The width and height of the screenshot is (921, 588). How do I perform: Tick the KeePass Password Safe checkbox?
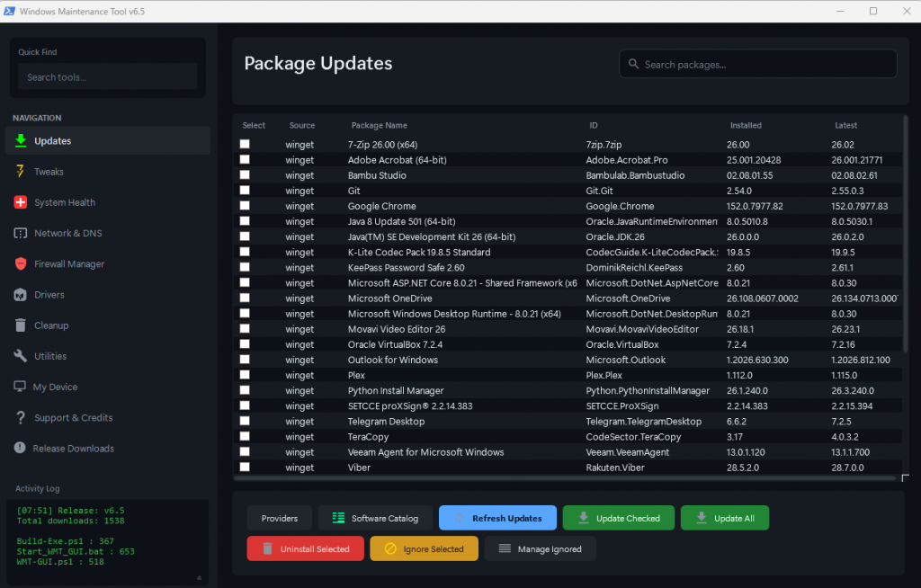point(245,267)
